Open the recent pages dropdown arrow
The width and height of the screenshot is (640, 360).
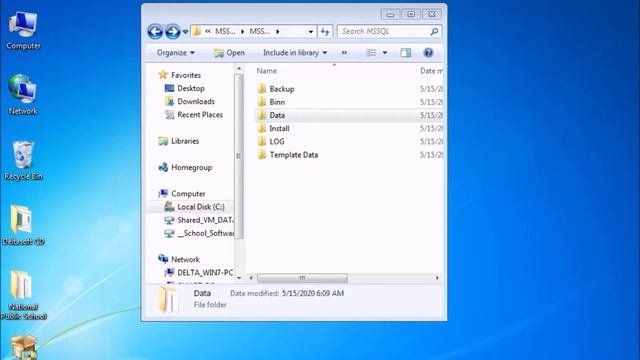pyautogui.click(x=185, y=31)
